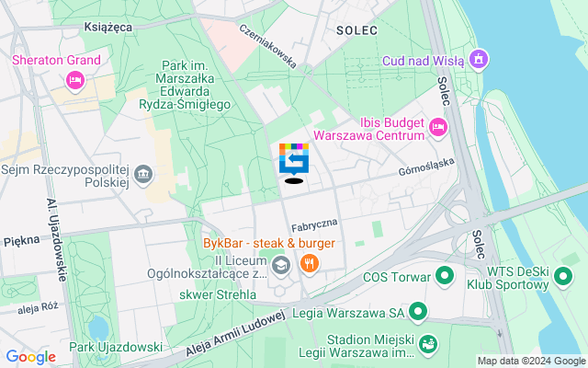Select the Czerniakowska street label
This screenshot has height=368, width=588.
(x=268, y=46)
